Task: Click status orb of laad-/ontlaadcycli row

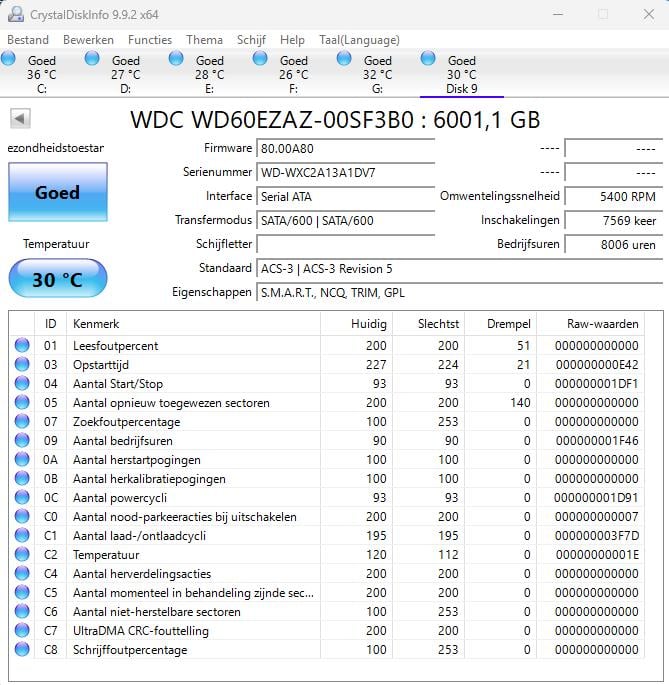Action: click(x=22, y=535)
